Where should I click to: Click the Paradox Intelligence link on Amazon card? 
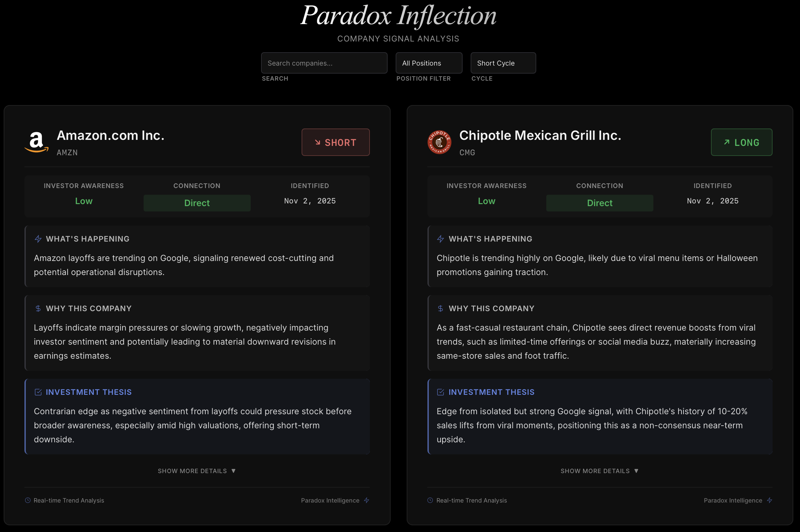coord(330,500)
